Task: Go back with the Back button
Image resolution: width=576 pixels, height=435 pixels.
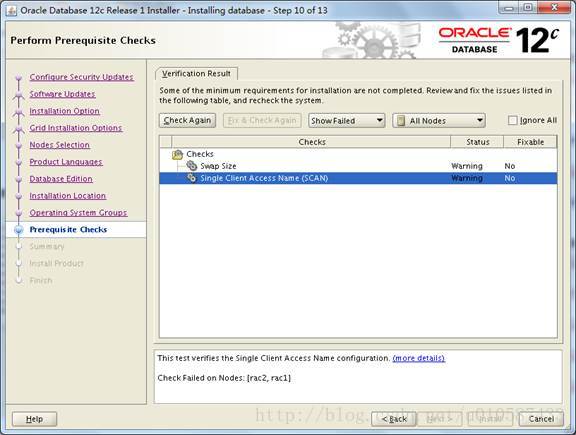Action: tap(394, 419)
